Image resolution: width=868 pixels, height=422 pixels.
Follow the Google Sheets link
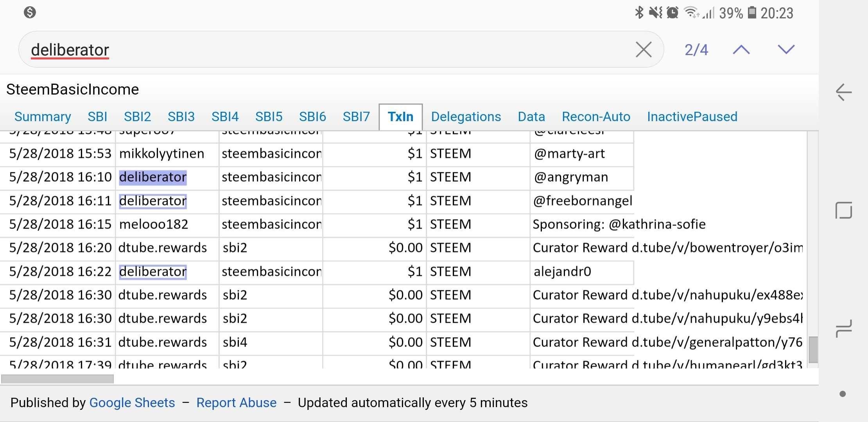click(132, 402)
